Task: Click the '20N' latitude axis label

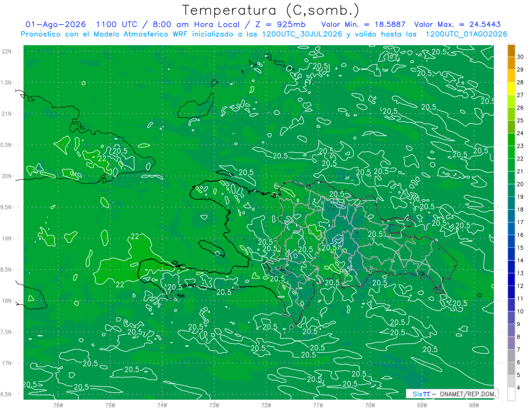Action: [6, 176]
